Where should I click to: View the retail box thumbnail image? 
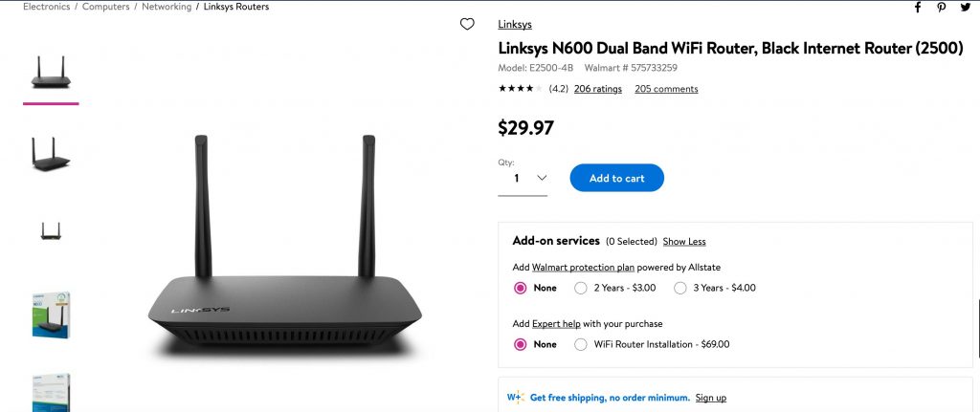pos(51,314)
